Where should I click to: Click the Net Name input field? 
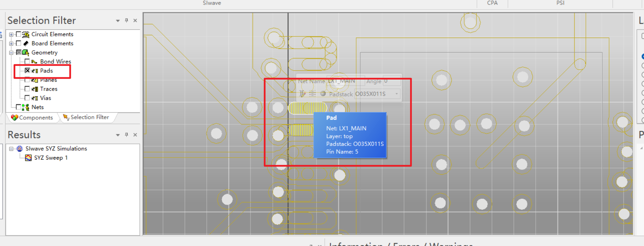click(x=346, y=81)
